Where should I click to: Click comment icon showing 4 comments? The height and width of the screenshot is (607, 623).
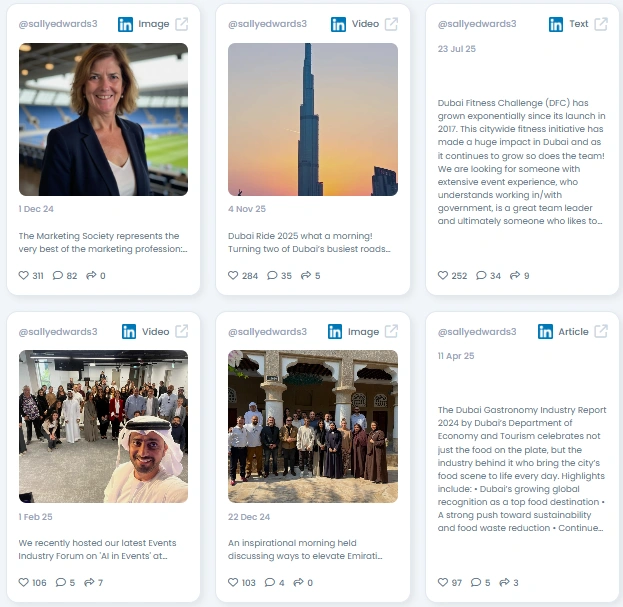(x=270, y=582)
